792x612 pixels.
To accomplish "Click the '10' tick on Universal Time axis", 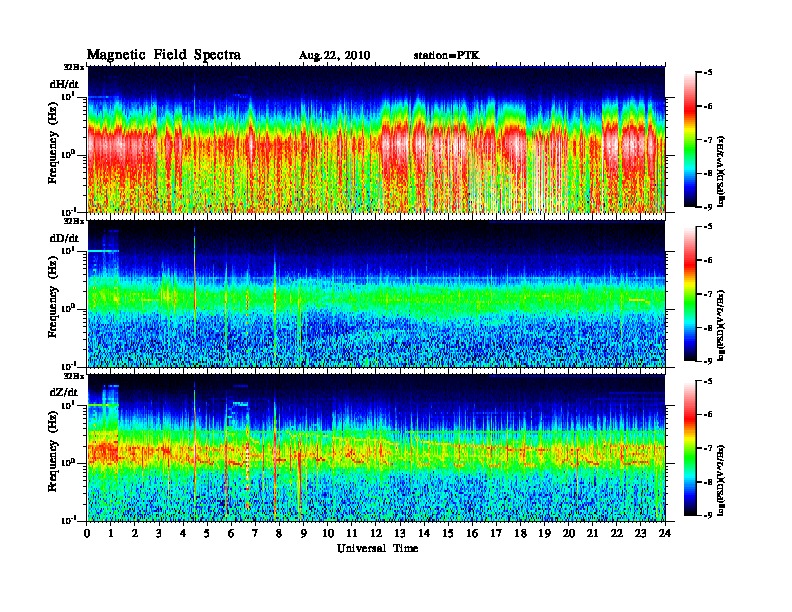I will (328, 534).
